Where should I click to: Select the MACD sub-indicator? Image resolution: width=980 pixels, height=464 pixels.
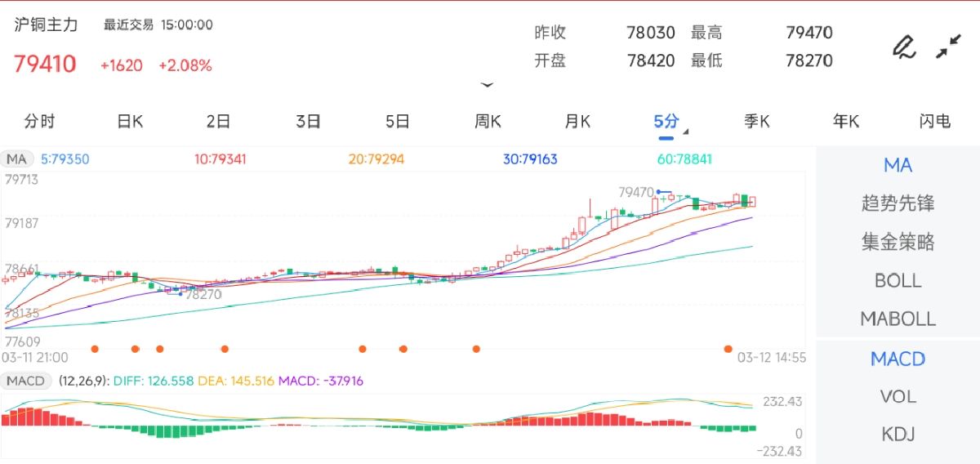click(898, 359)
